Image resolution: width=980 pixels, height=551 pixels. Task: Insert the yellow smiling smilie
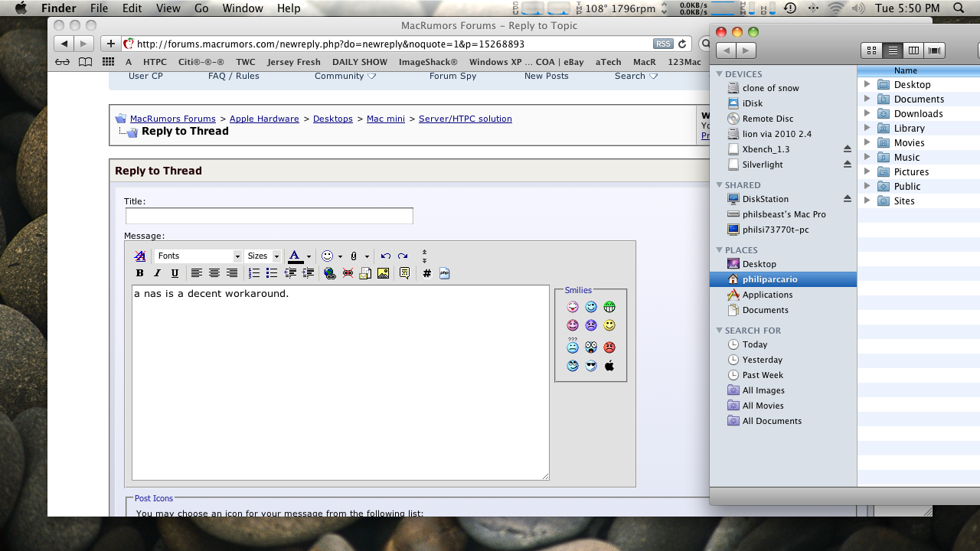click(609, 325)
